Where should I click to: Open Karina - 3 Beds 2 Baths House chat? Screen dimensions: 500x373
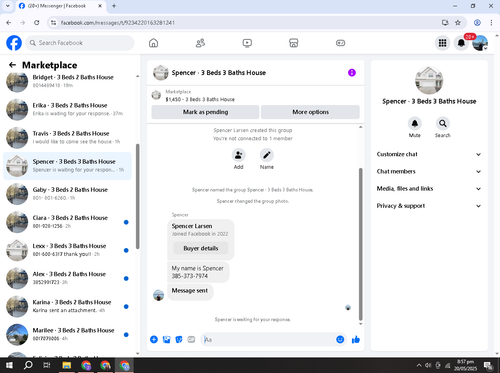[67, 306]
